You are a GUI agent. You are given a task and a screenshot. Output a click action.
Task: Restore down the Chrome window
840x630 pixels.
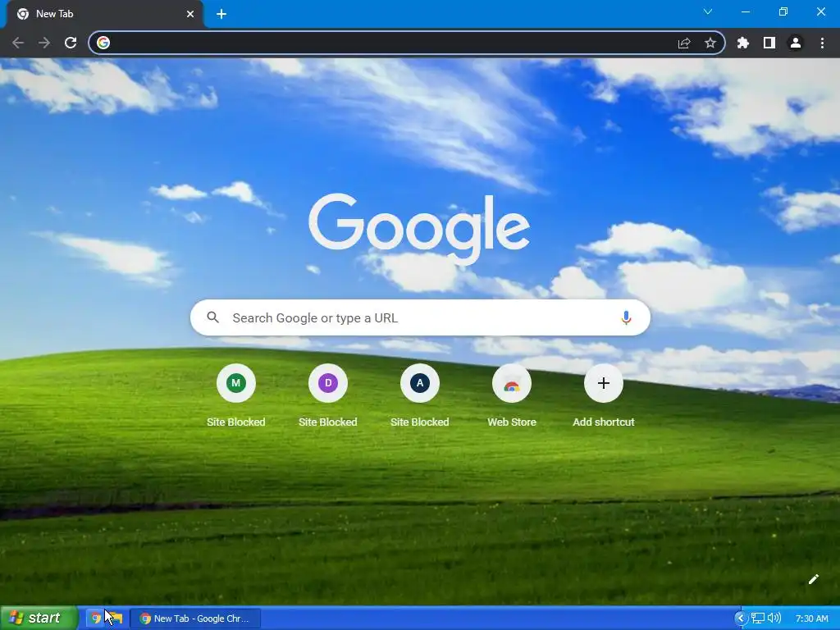(783, 11)
